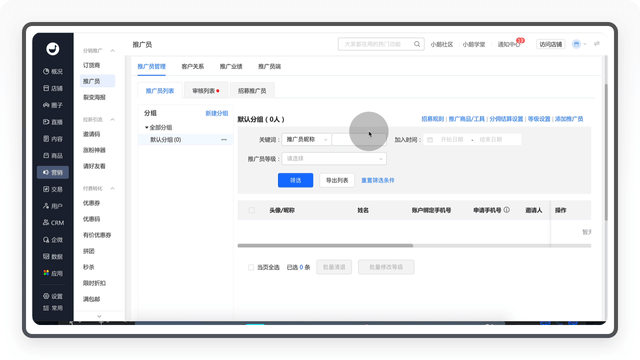Open the 概况 overview section in the sidebar
The width and height of the screenshot is (640, 360).
coord(53,71)
